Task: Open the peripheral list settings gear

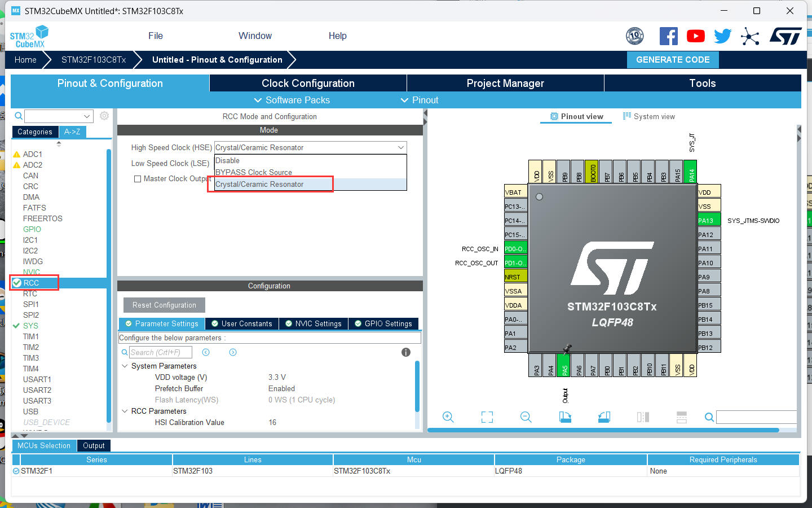Action: tap(104, 116)
